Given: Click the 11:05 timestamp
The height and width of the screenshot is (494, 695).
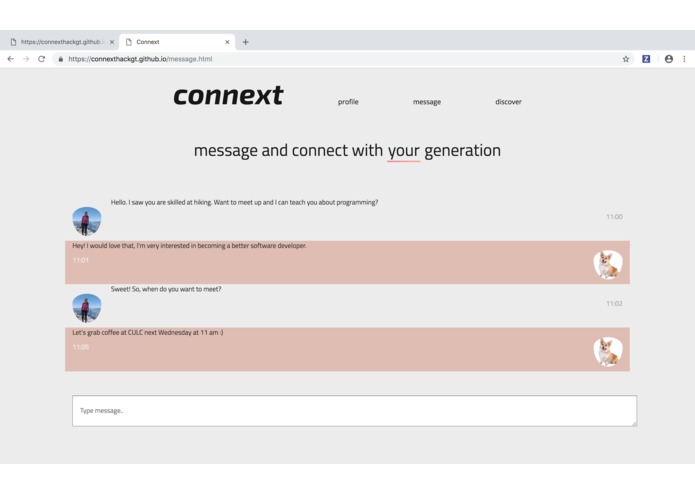Looking at the screenshot, I should (81, 347).
